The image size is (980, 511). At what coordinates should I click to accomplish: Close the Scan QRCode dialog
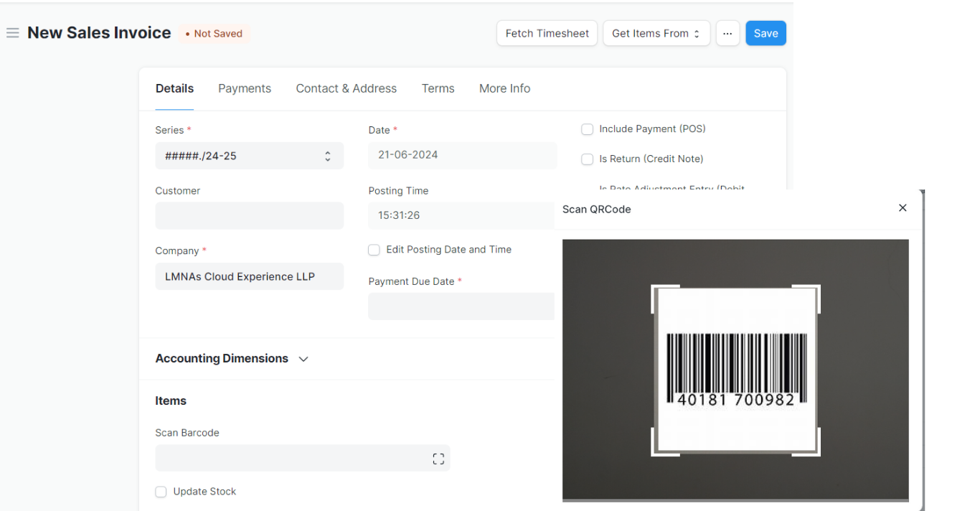pos(903,208)
